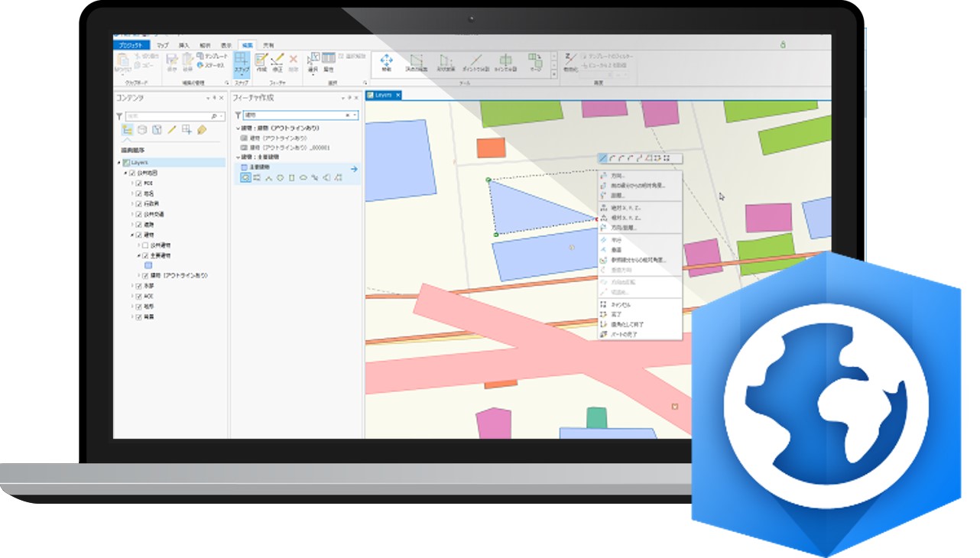
Task: Click the blue arrow beside the 主要建物 template
Action: (354, 168)
